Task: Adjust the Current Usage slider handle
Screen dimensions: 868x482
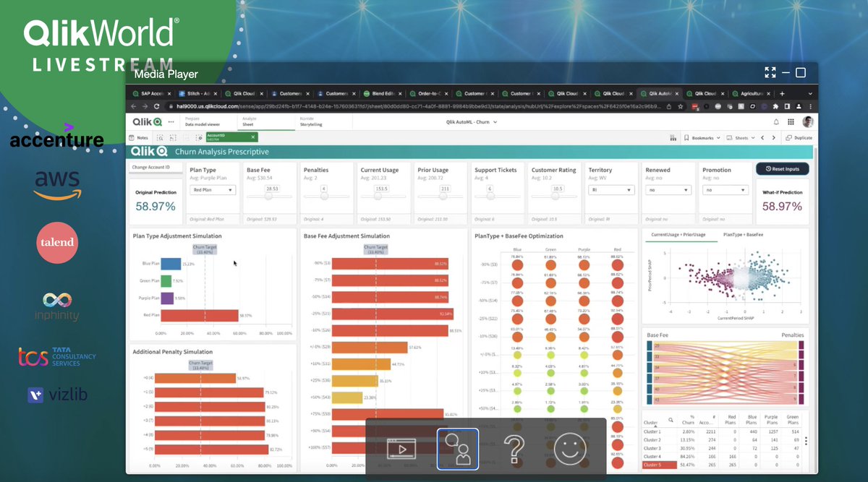Action: [x=378, y=196]
